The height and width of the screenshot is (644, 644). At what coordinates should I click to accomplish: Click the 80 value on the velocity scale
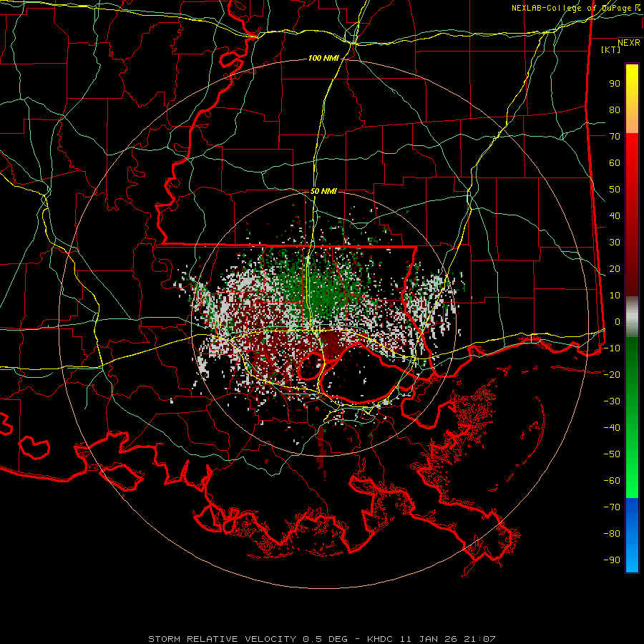pos(615,110)
